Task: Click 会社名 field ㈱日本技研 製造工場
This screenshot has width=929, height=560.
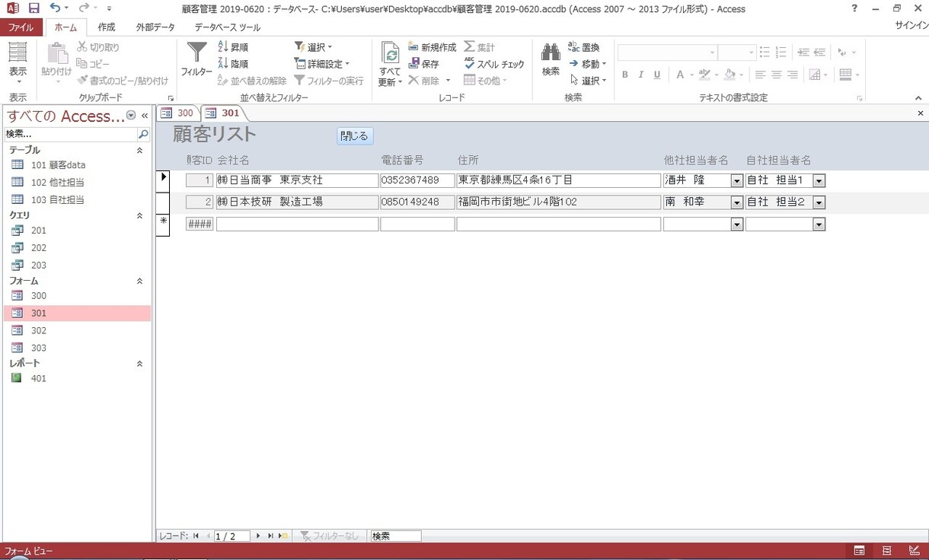Action: [x=297, y=202]
